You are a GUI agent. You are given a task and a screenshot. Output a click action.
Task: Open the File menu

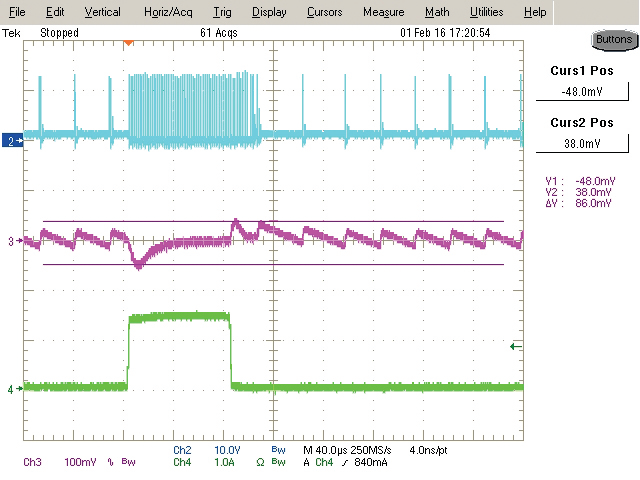17,12
